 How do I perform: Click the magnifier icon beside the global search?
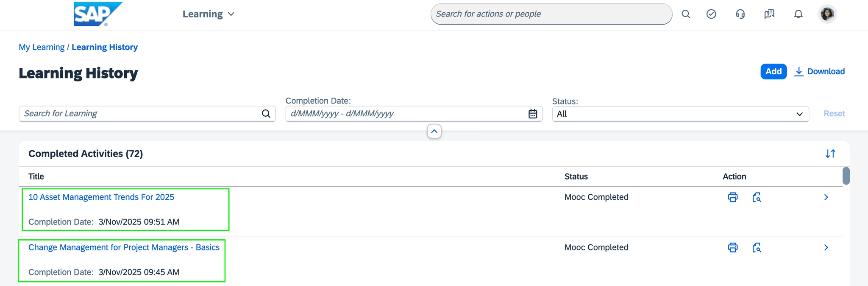coord(686,14)
